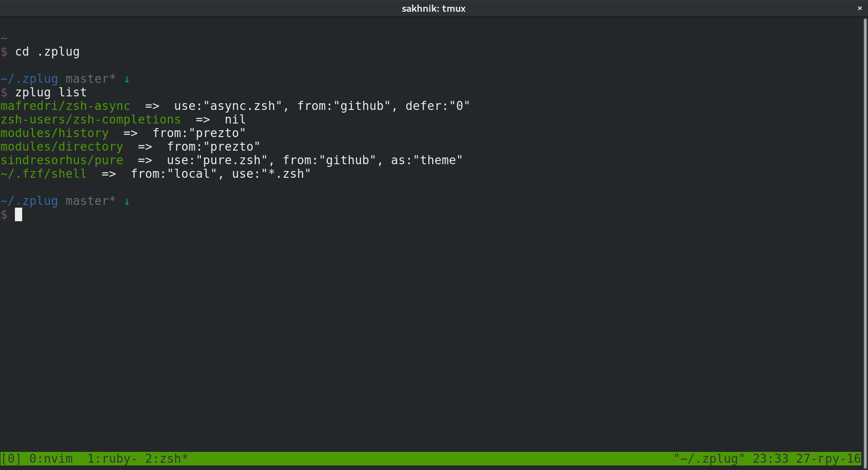Click the "cd .zplug" command line

tap(47, 52)
